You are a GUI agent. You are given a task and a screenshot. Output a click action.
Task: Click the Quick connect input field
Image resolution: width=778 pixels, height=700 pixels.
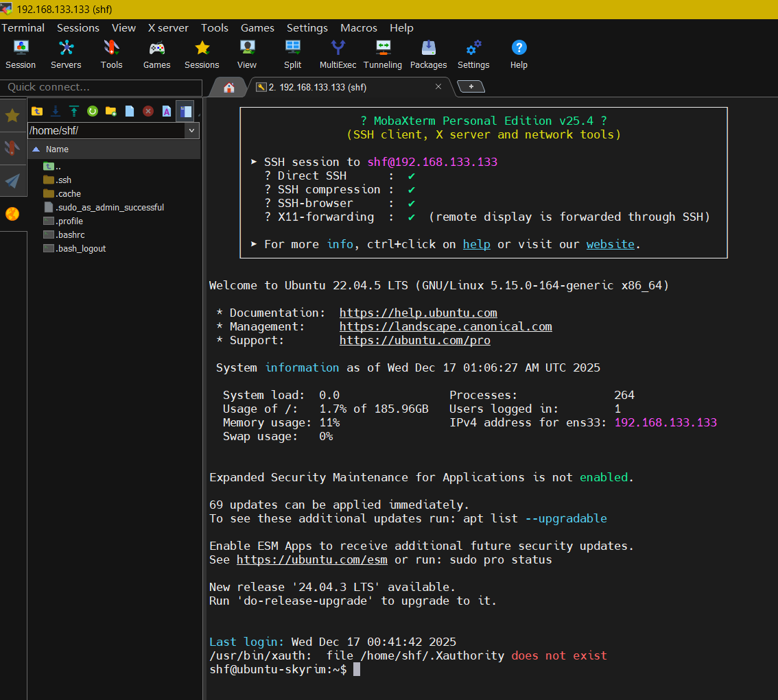point(101,87)
